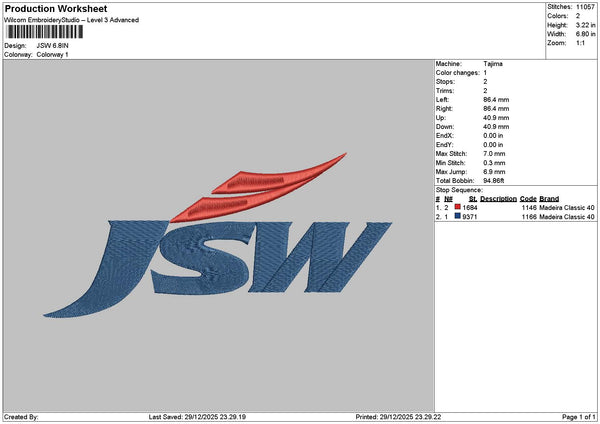
Task: Select the JSW embroidery design preview
Action: pos(218,235)
